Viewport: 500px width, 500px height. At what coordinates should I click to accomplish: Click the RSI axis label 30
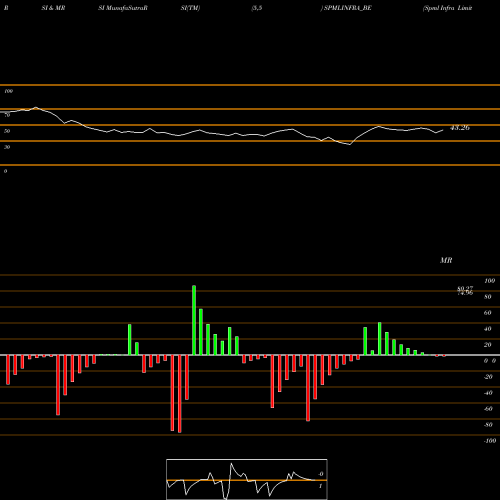7,147
